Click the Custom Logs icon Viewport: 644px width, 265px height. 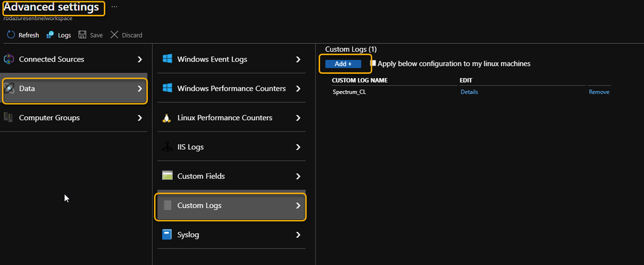(x=167, y=205)
